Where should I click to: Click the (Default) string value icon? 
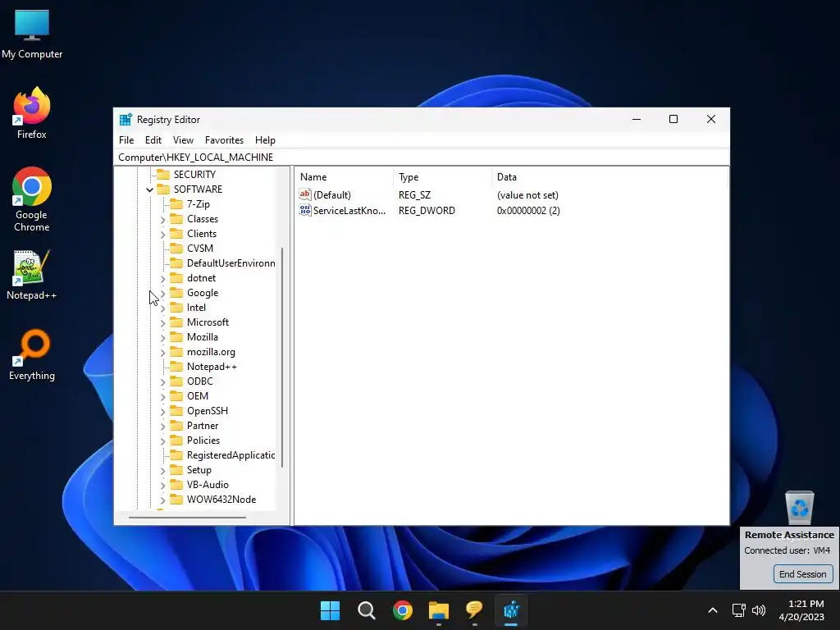tap(305, 194)
